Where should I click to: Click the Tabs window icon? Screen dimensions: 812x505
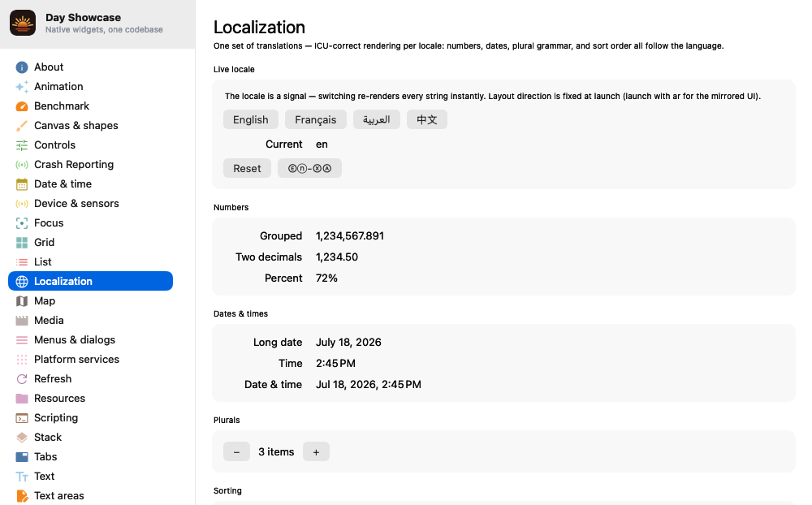[22, 457]
